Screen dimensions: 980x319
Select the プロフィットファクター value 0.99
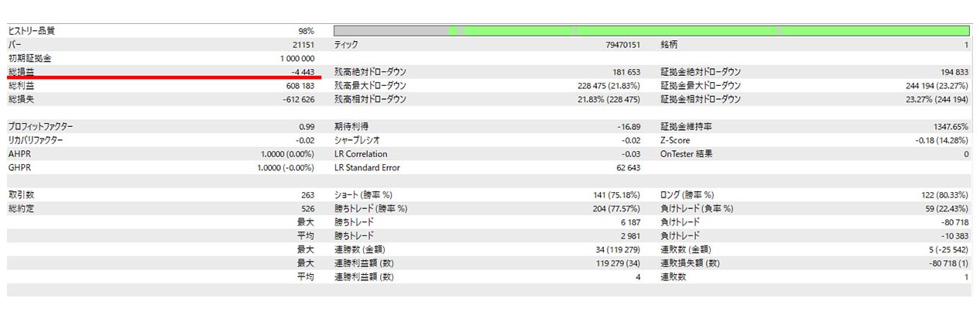click(306, 126)
